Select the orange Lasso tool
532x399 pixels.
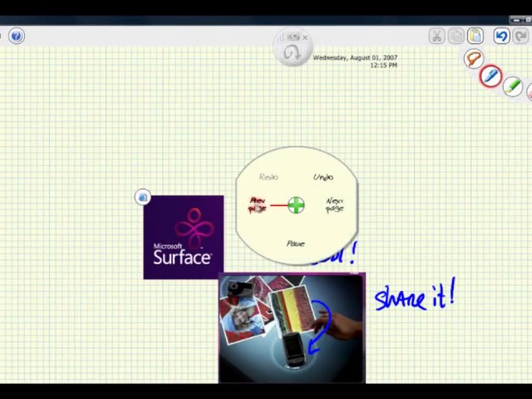pos(474,59)
